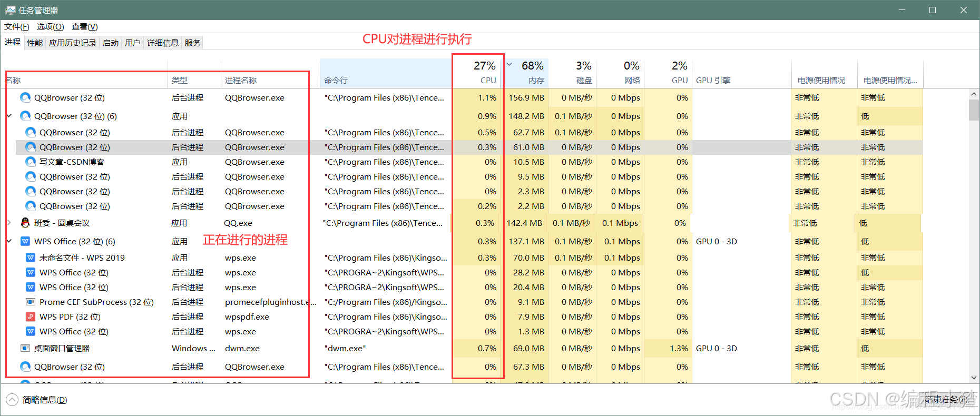The height and width of the screenshot is (416, 980).
Task: Click the WPS Office icon in the 20.4 MB row
Action: click(31, 287)
